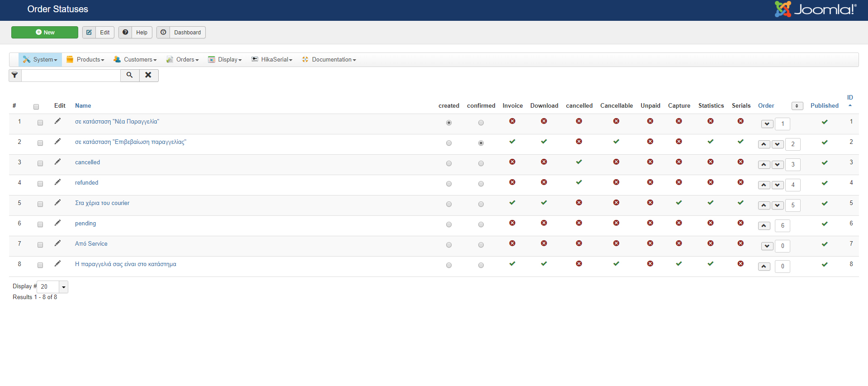Toggle Published checkmark for Από Service row
Viewport: 868px width, 386px height.
pos(825,244)
